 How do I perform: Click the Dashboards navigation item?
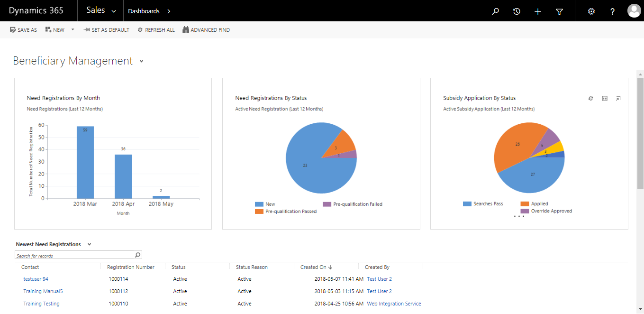(x=144, y=11)
